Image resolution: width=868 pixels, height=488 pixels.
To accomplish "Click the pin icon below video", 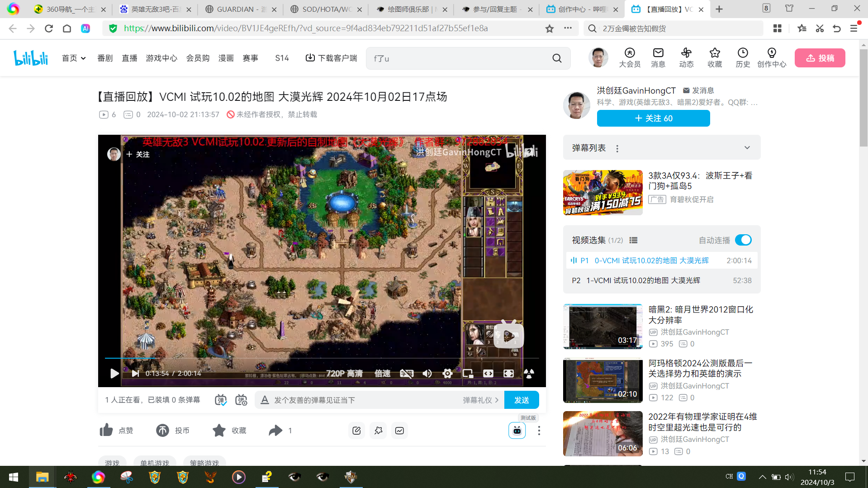I will point(378,431).
